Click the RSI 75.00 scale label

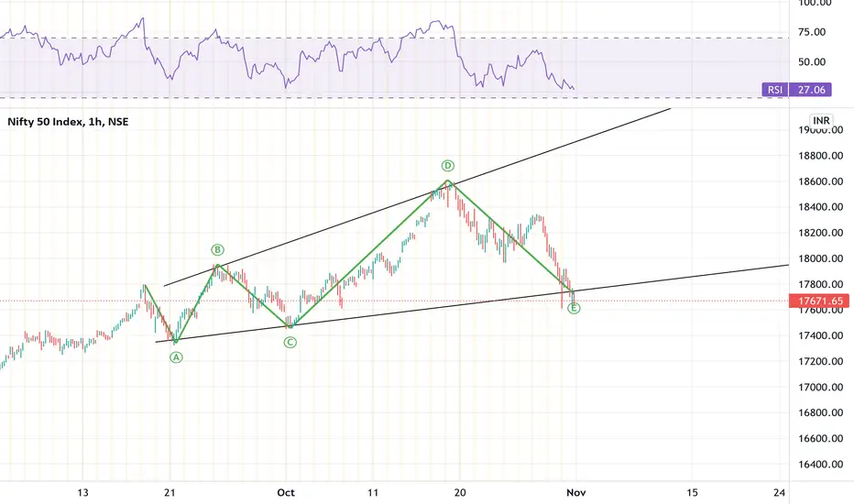(812, 32)
